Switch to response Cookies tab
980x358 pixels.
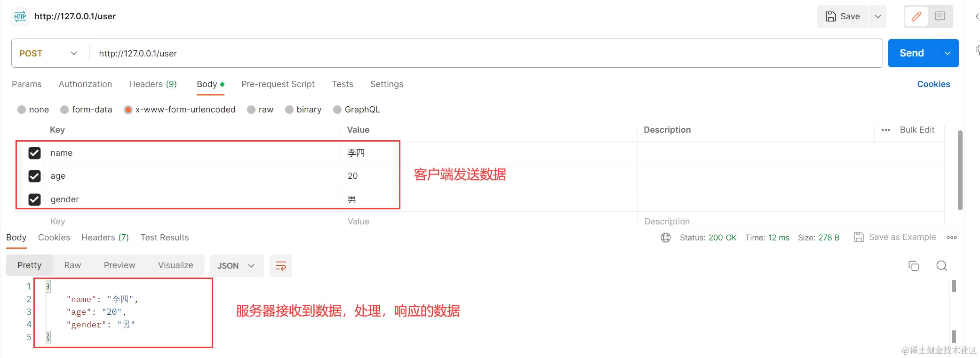click(54, 238)
